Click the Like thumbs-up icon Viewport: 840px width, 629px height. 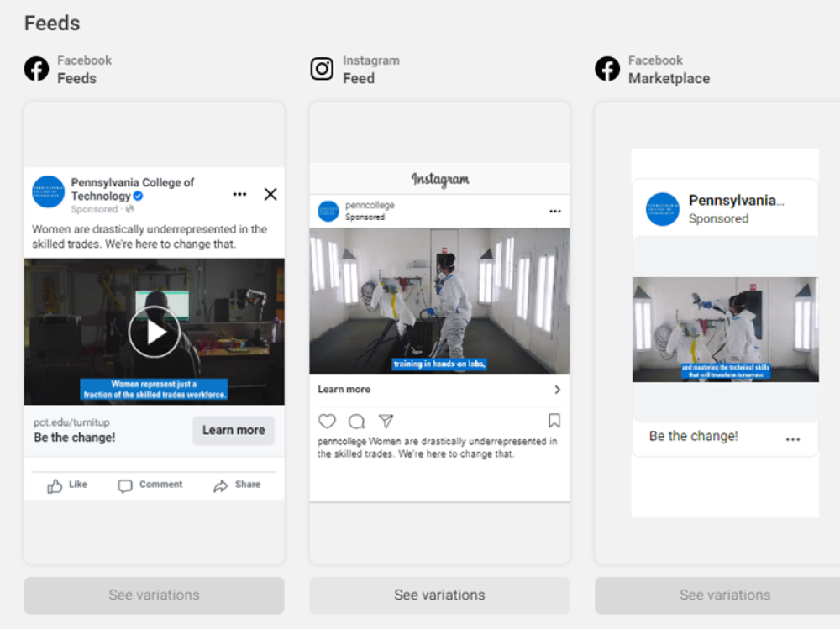pyautogui.click(x=55, y=485)
